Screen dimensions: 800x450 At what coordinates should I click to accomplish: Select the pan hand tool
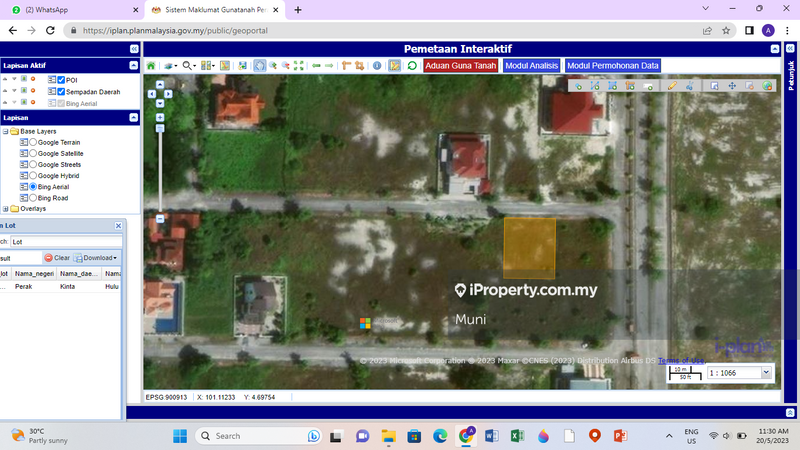[259, 66]
